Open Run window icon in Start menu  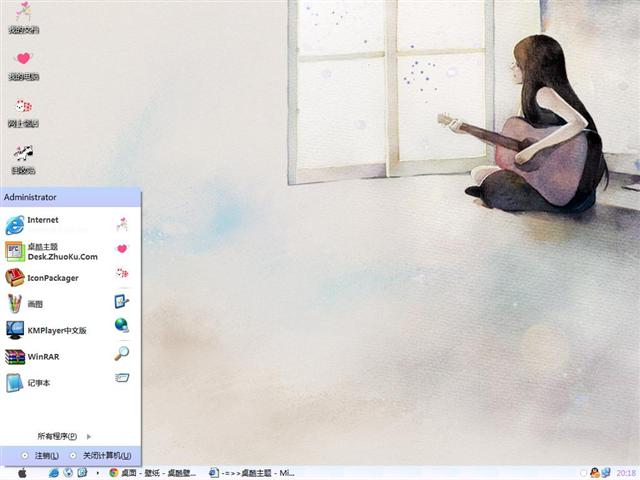tap(122, 378)
